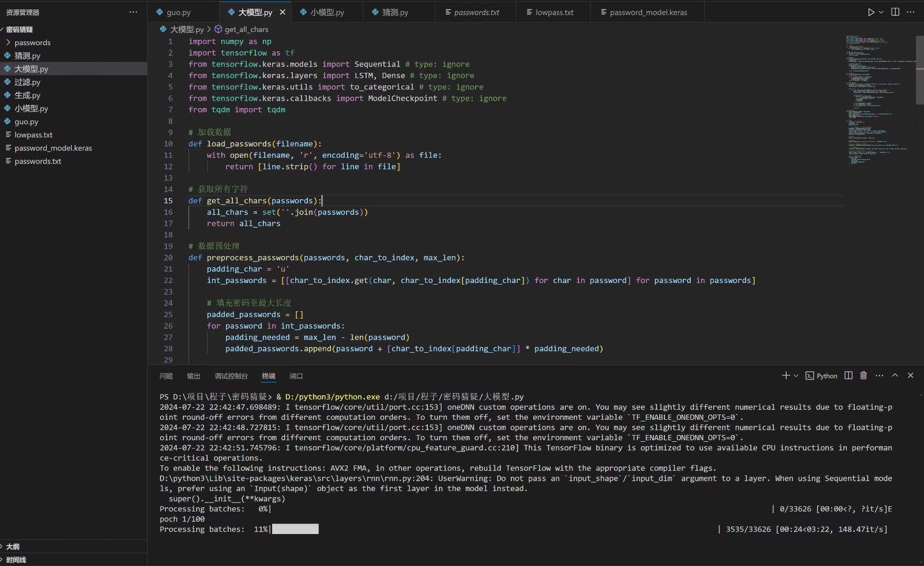The width and height of the screenshot is (924, 566).
Task: Place cursor on load_passwords function definition
Action: 255,144
